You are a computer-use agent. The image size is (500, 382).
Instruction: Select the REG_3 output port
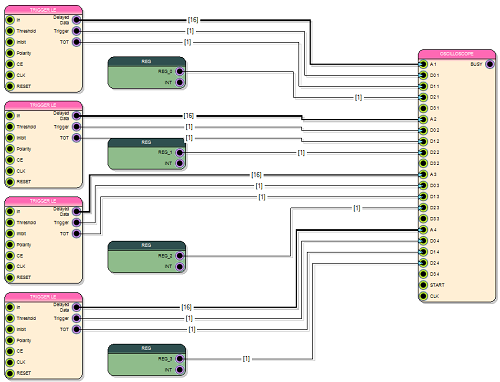pyautogui.click(x=180, y=359)
